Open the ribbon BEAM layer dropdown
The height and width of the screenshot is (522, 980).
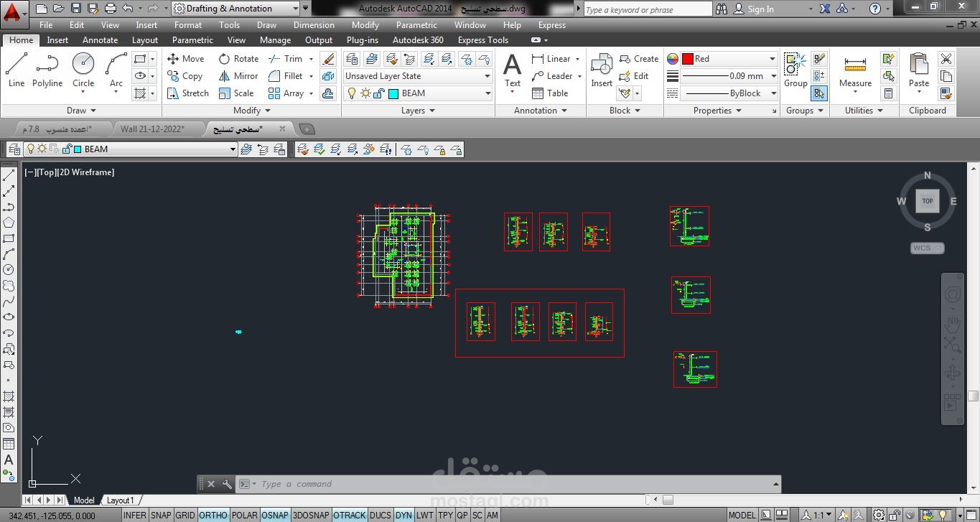[417, 93]
